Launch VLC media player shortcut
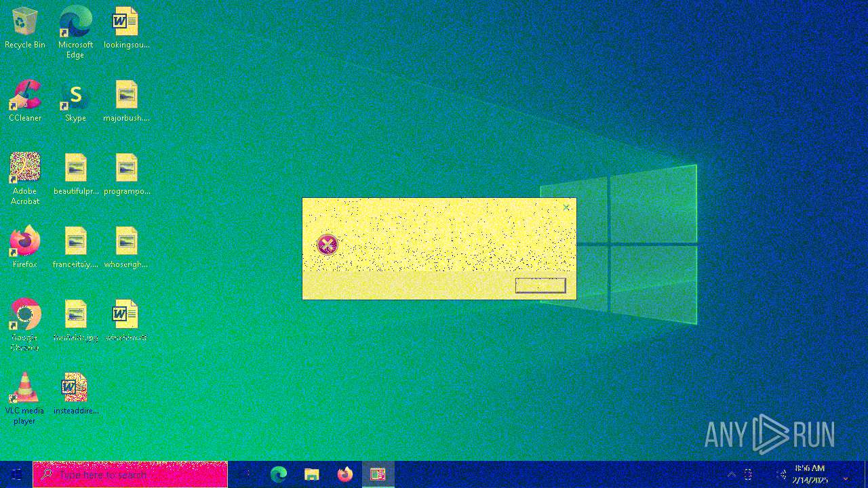This screenshot has height=488, width=868. click(25, 399)
